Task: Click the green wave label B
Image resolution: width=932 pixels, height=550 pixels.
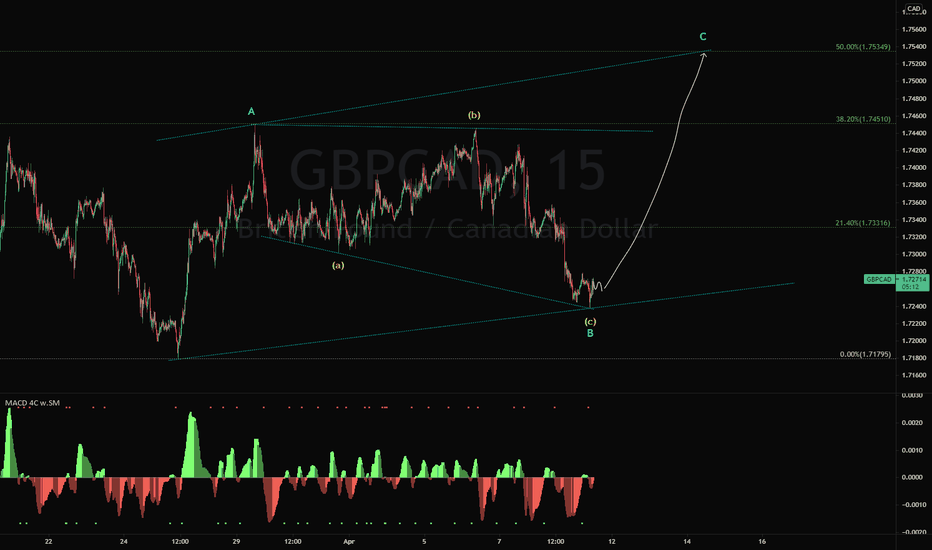Action: tap(590, 334)
